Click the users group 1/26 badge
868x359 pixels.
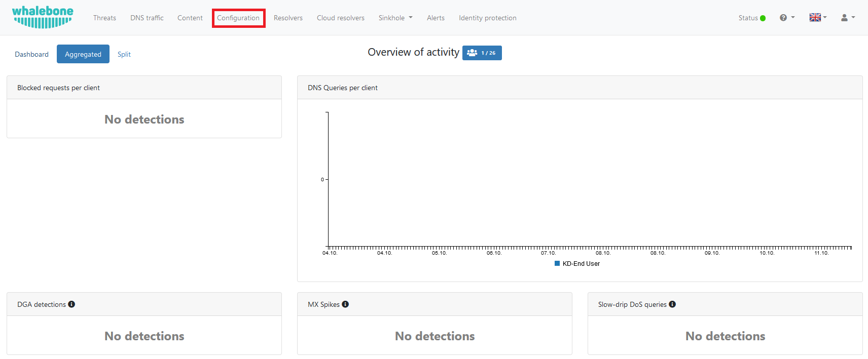482,53
